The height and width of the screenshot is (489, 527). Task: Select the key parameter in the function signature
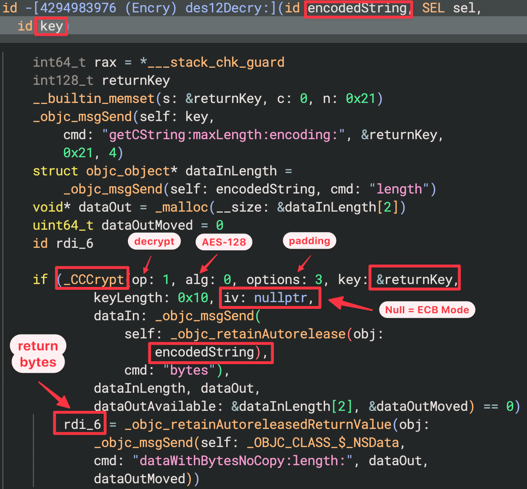tap(51, 26)
